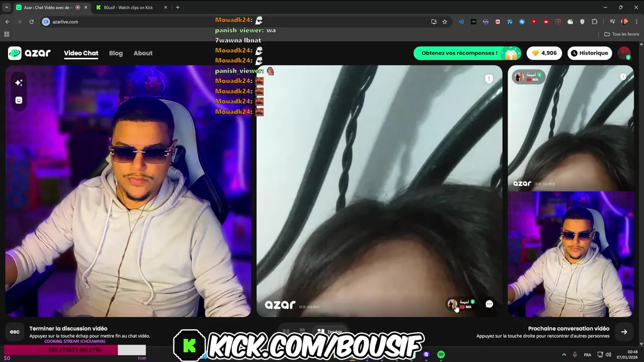
Task: Open the gray shield extension
Action: click(x=582, y=22)
